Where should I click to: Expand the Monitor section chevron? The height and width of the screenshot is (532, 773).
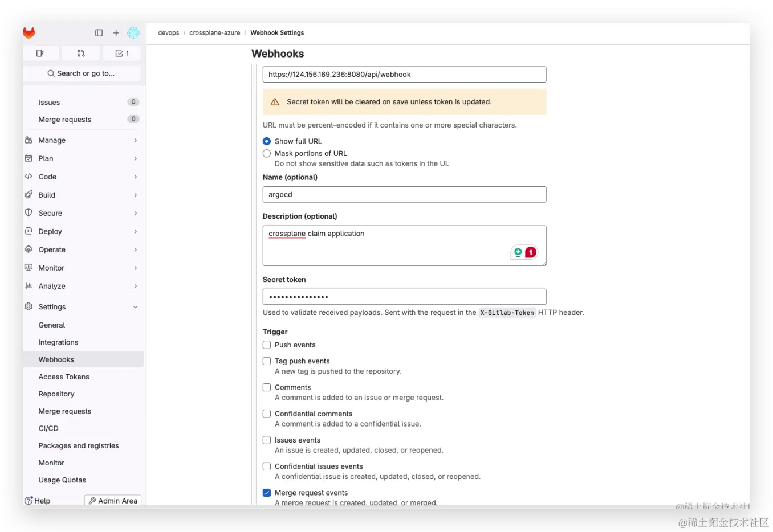pyautogui.click(x=136, y=268)
